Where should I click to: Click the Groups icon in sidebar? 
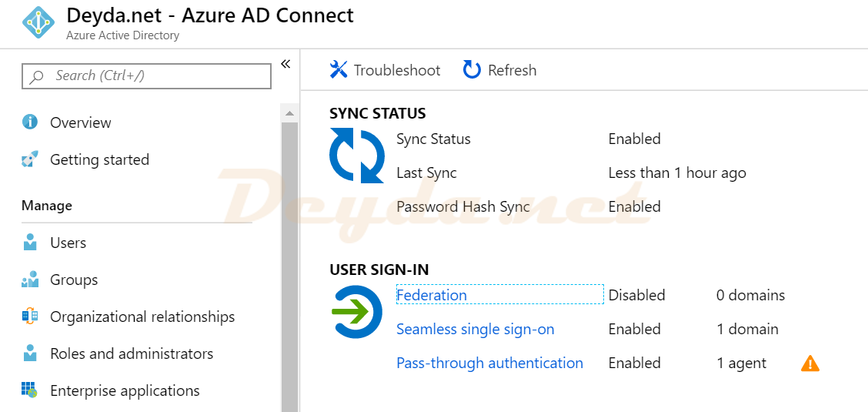[30, 279]
